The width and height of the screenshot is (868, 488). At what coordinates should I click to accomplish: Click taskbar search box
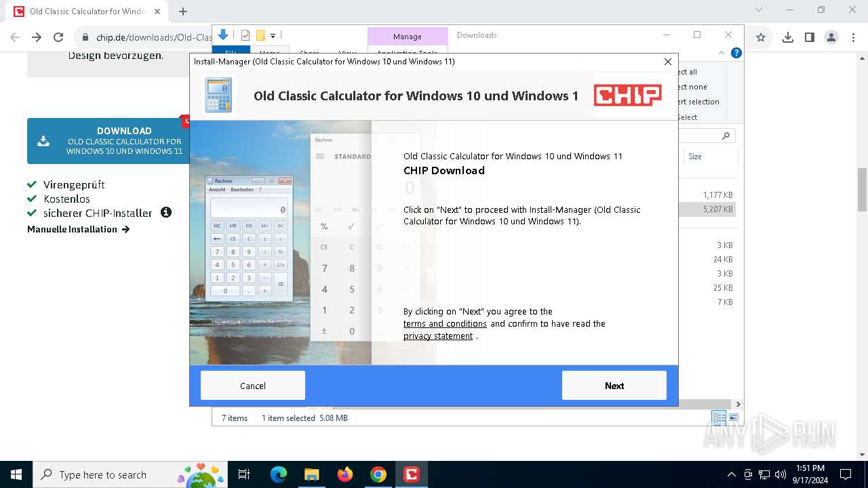point(131,474)
